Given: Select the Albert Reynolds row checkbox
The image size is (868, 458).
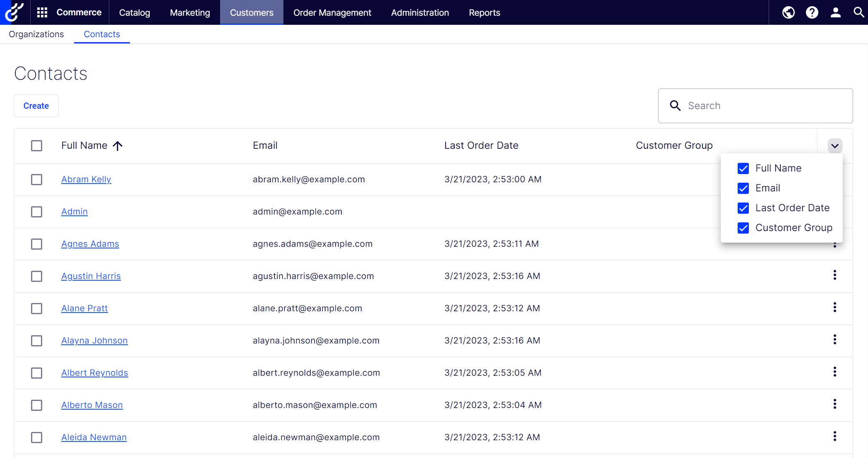Looking at the screenshot, I should [x=37, y=373].
